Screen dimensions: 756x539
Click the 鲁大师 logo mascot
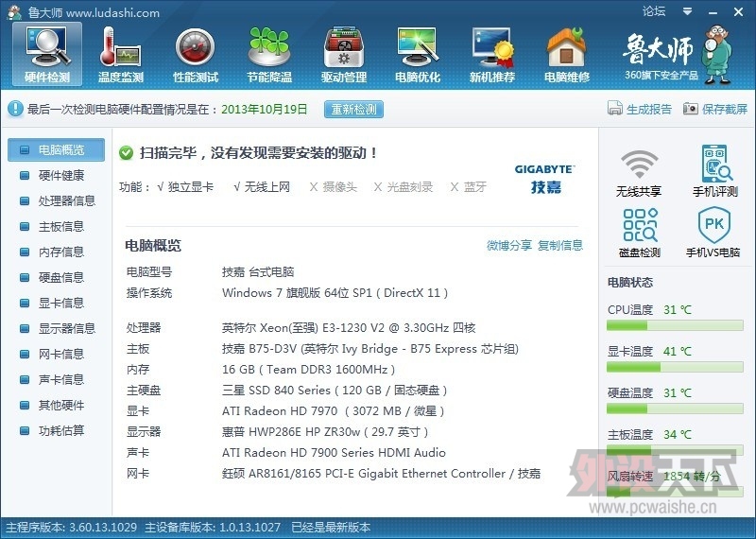pos(719,54)
